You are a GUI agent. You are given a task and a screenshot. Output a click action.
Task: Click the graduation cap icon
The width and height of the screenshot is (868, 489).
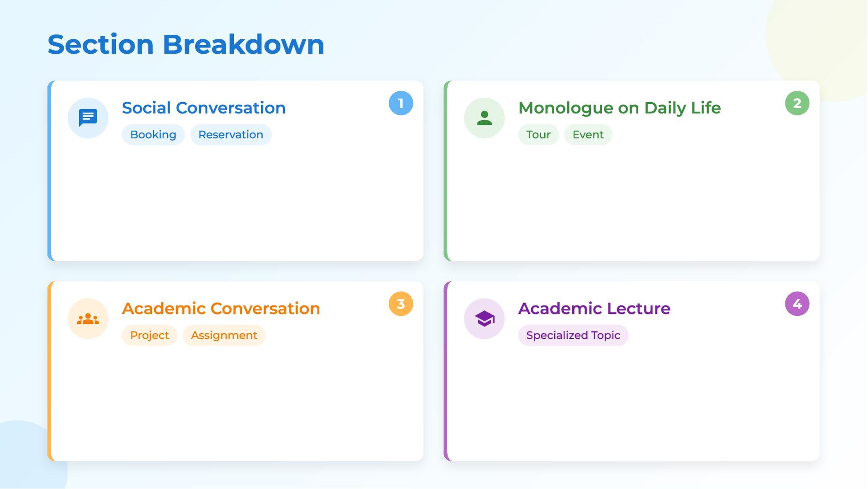484,319
